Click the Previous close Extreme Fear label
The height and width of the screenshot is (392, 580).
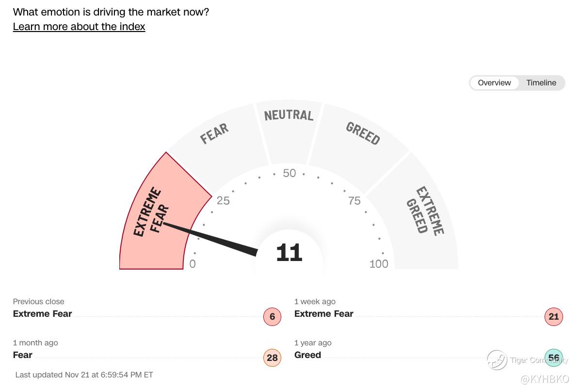coord(42,314)
